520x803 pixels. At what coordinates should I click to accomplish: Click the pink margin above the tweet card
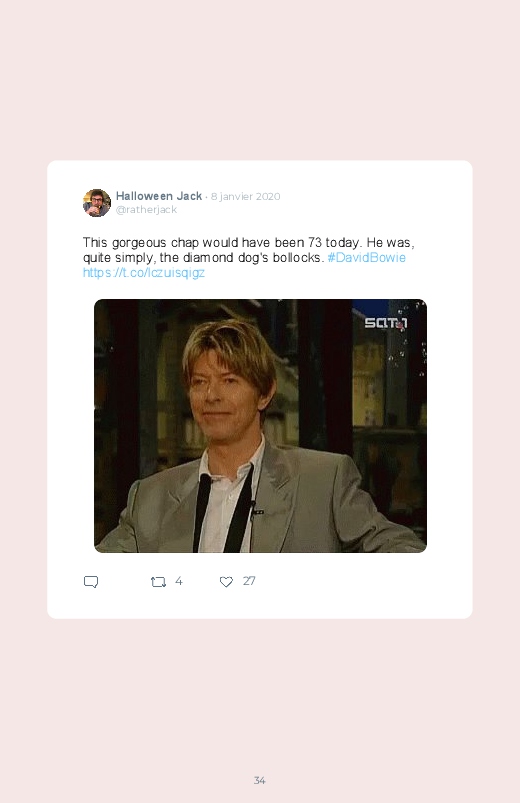tap(260, 82)
